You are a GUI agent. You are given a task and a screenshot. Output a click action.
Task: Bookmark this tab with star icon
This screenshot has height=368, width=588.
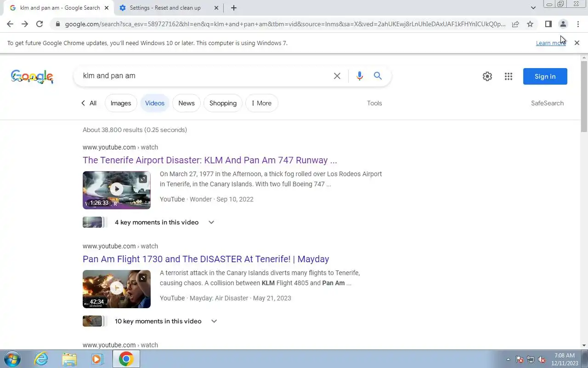point(530,24)
